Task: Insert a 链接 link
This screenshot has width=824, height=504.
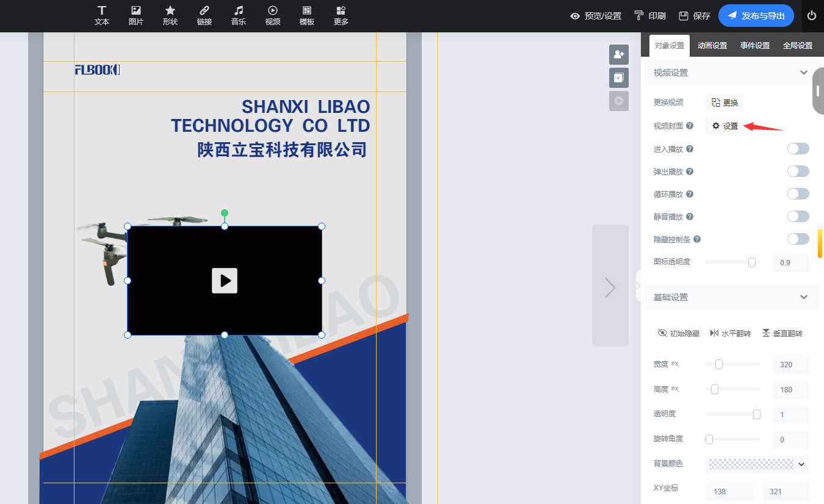Action: 204,16
